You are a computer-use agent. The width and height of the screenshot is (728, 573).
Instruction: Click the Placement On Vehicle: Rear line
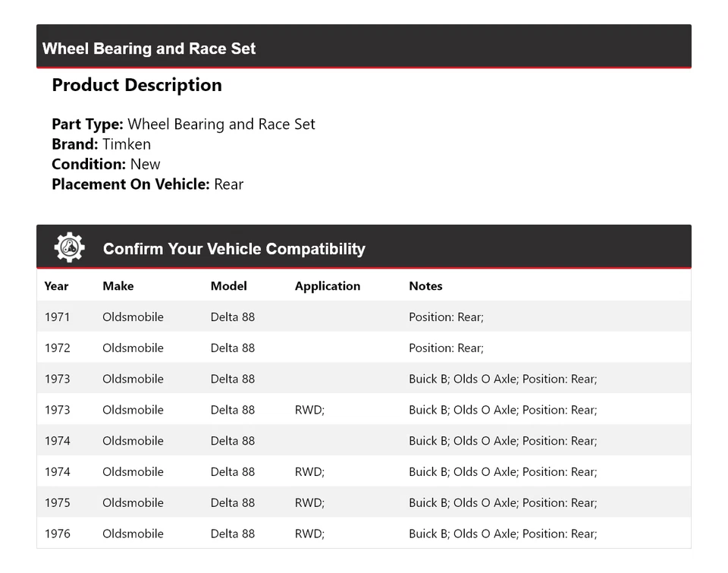click(x=147, y=184)
